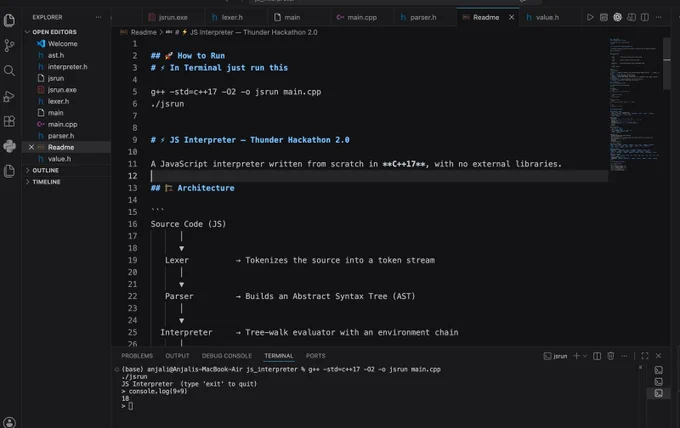Click the g++ compile command on line 5
Viewport: 680px width, 428px height.
(x=236, y=92)
